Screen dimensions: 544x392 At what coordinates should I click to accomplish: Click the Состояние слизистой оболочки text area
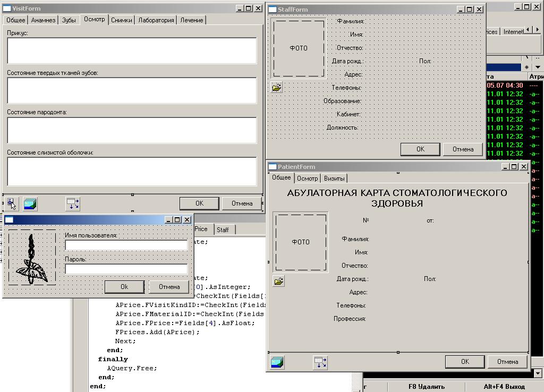click(132, 172)
